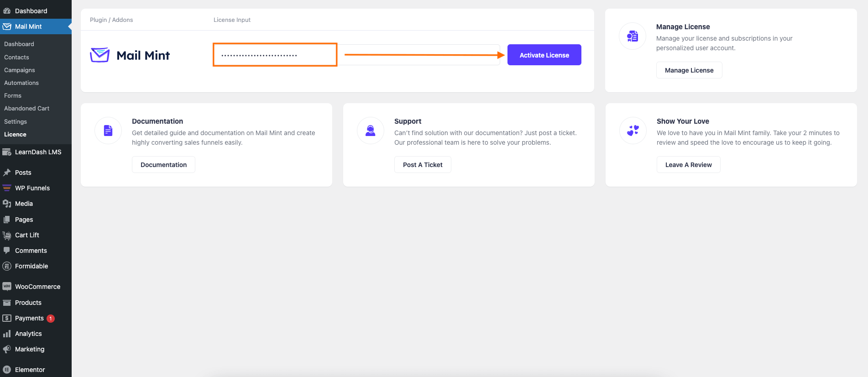Click the Pages icon in sidebar
868x377 pixels.
point(7,220)
